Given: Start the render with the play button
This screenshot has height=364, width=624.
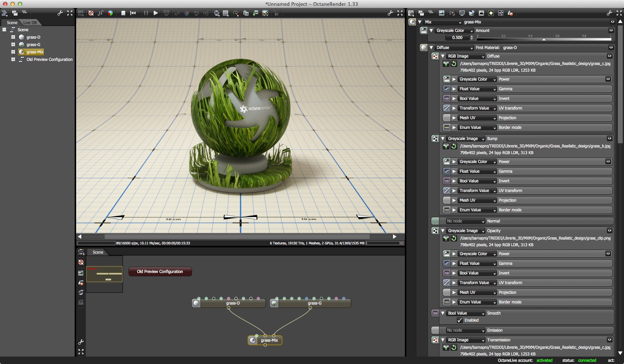Looking at the screenshot, I should (x=156, y=13).
